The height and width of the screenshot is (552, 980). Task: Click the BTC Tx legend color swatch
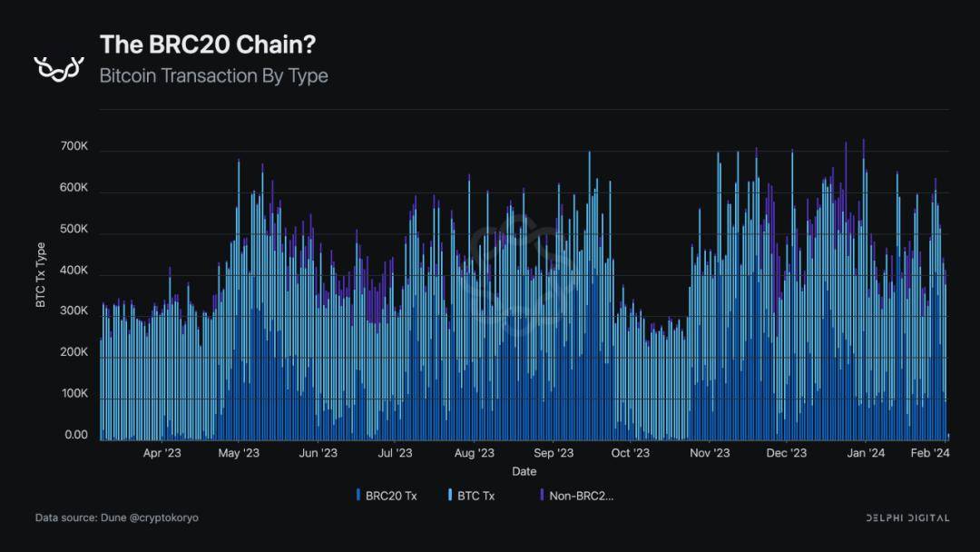point(450,495)
